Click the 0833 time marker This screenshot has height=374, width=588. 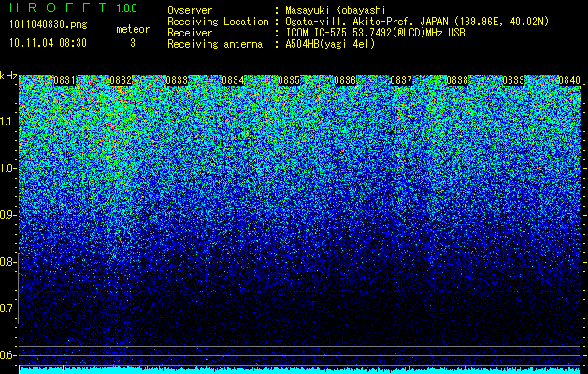coord(177,80)
